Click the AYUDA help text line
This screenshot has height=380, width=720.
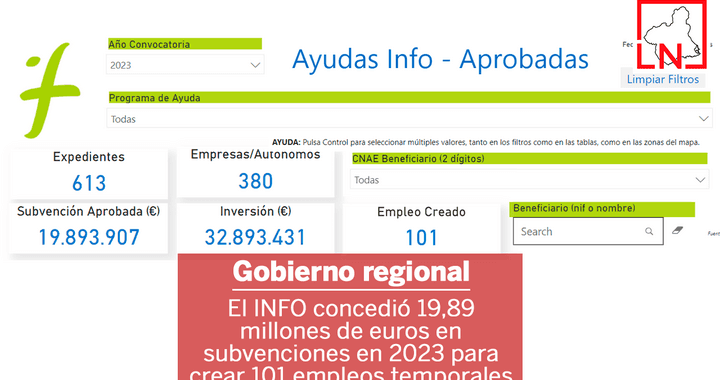click(486, 142)
